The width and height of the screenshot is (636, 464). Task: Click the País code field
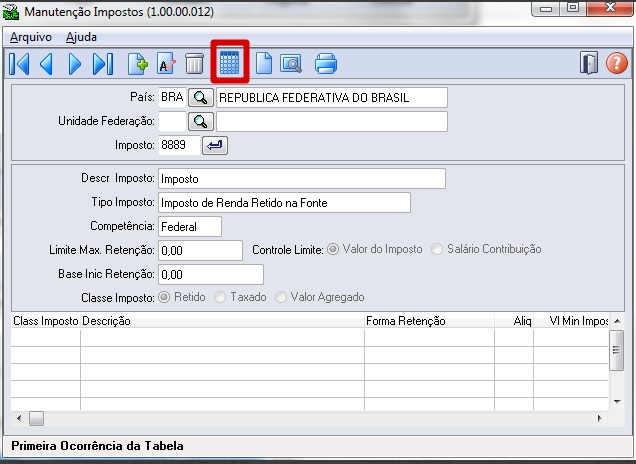pos(172,98)
